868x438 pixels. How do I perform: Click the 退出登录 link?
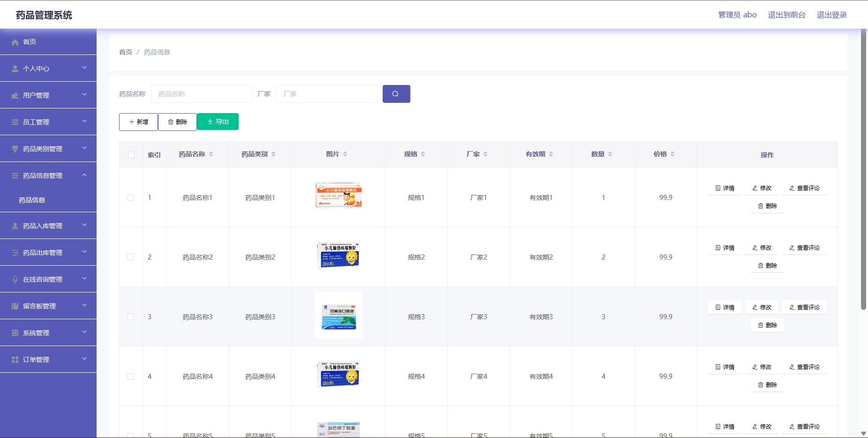pos(831,15)
